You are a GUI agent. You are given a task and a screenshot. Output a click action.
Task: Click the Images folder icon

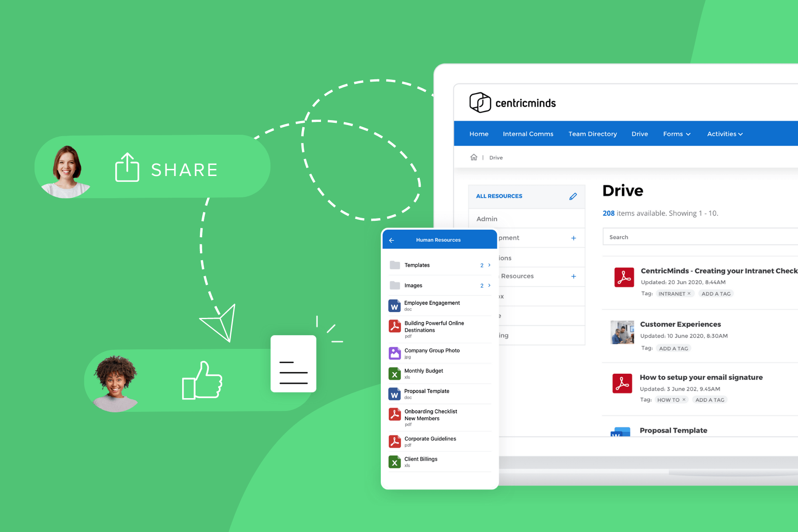click(395, 285)
